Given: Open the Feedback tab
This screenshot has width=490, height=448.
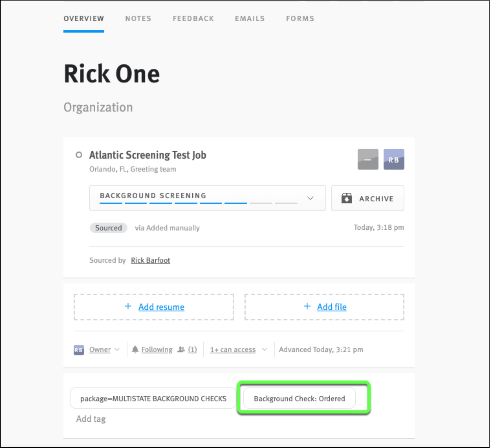Looking at the screenshot, I should click(193, 18).
